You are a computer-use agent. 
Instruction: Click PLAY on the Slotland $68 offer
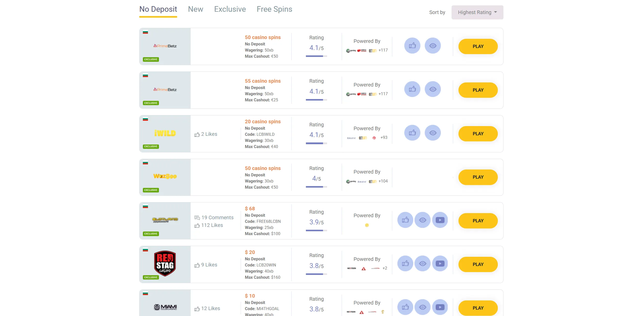click(478, 221)
